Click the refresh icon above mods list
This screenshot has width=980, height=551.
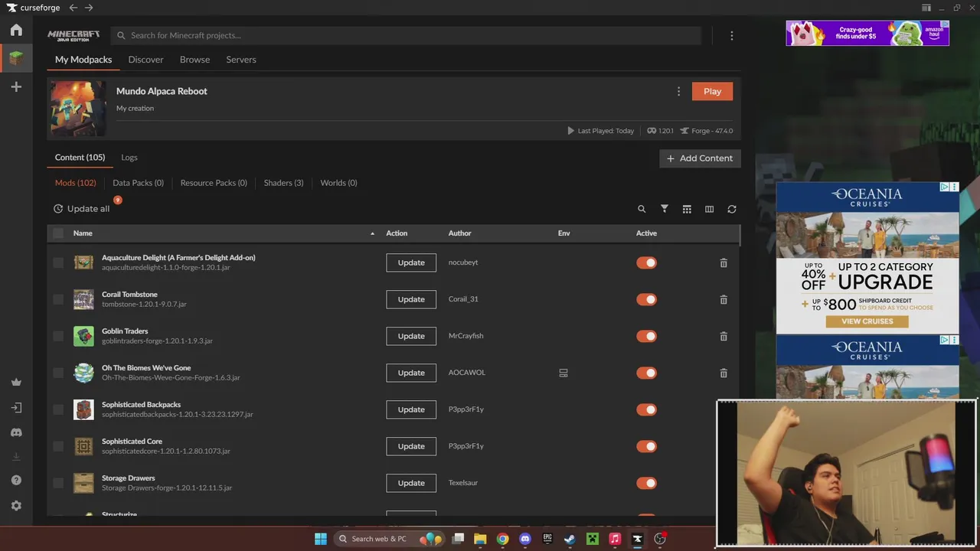(732, 209)
